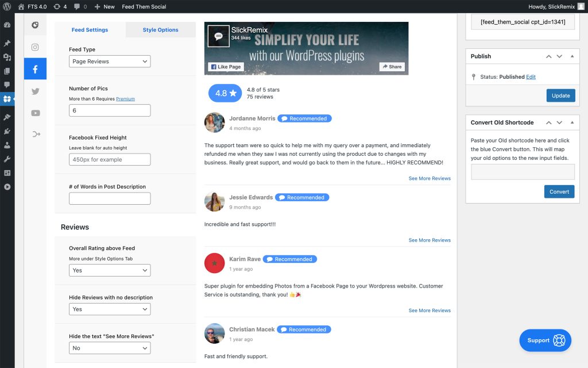The height and width of the screenshot is (368, 588).
Task: Open the Plugins menu
Action: pos(7,131)
